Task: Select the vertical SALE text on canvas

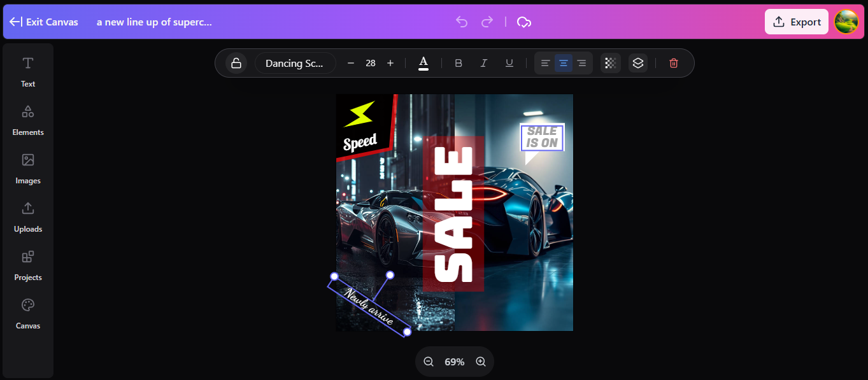Action: (x=453, y=215)
